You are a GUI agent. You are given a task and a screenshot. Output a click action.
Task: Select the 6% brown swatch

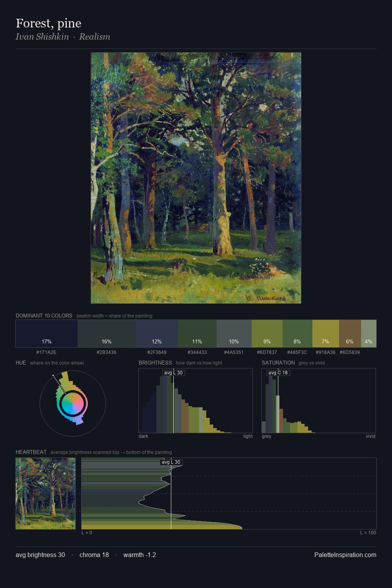click(x=350, y=334)
